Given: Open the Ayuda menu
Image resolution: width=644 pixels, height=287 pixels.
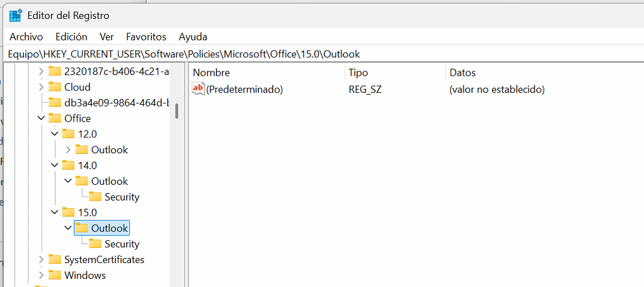Looking at the screenshot, I should click(x=193, y=37).
